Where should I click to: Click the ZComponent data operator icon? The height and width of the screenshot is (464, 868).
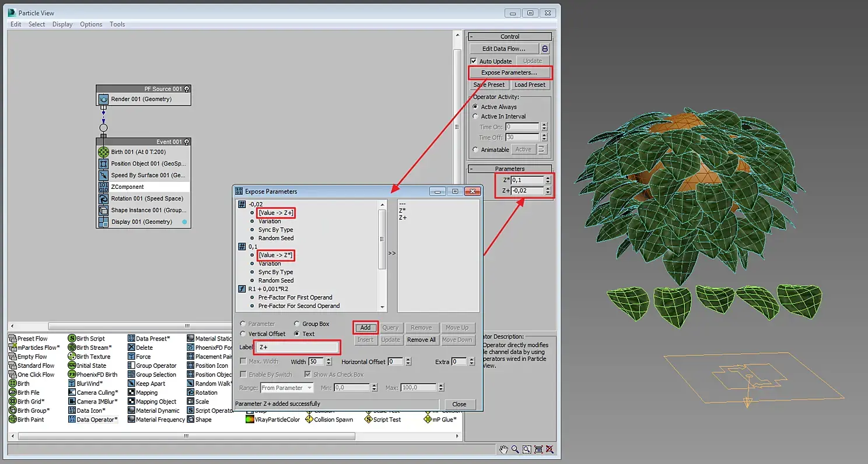click(103, 187)
